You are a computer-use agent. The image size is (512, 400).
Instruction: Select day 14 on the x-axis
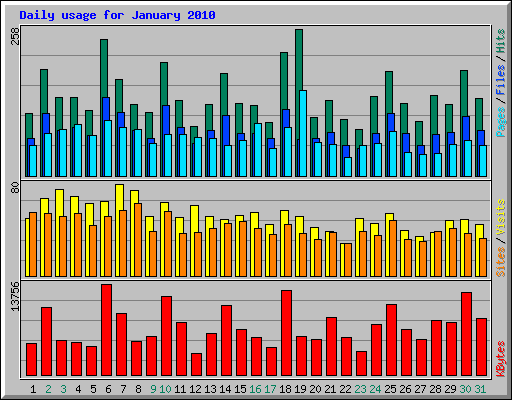click(225, 389)
